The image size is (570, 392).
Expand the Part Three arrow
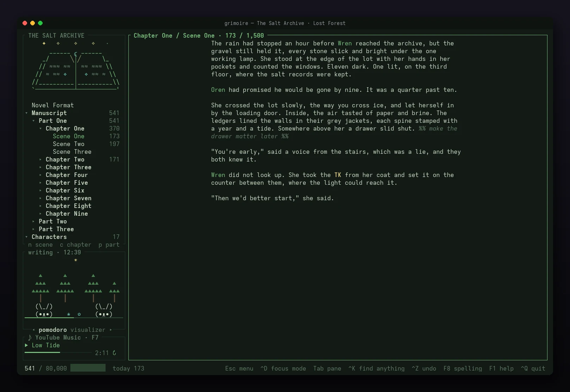tap(33, 229)
